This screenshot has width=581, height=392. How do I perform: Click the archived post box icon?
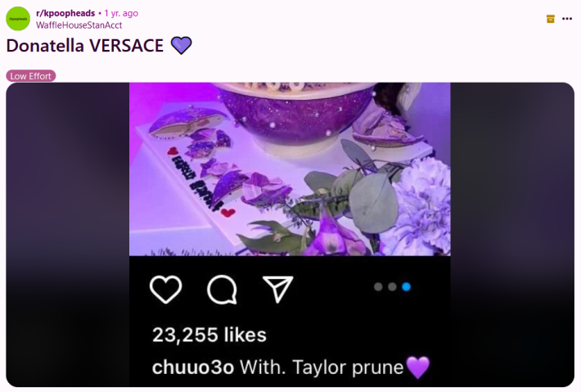[550, 19]
